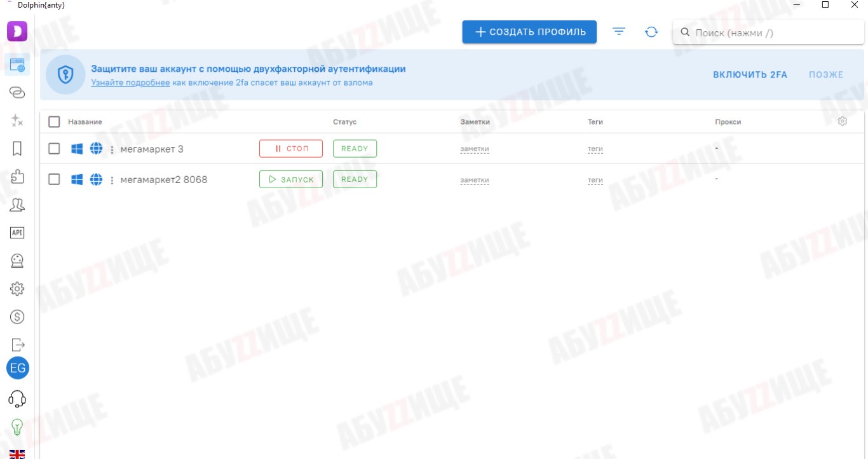Open the headset support icon
The image size is (868, 459).
point(17,399)
